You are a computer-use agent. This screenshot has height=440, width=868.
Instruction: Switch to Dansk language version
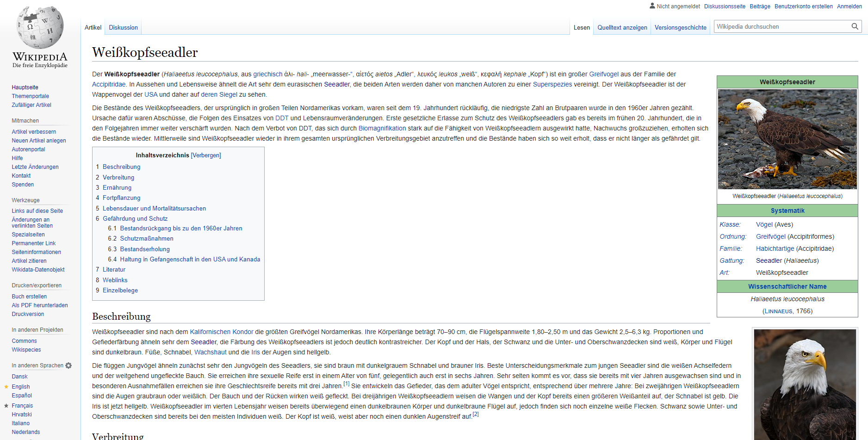[20, 377]
